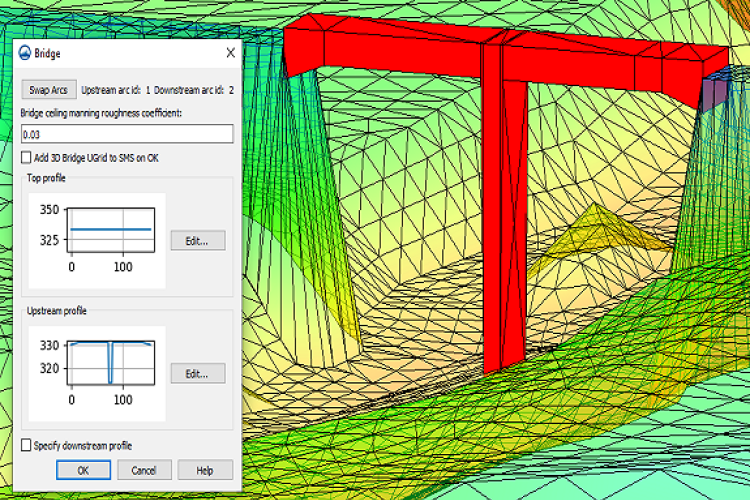This screenshot has height=500, width=750.
Task: Click the 'Top profile' group label
Action: point(46,178)
